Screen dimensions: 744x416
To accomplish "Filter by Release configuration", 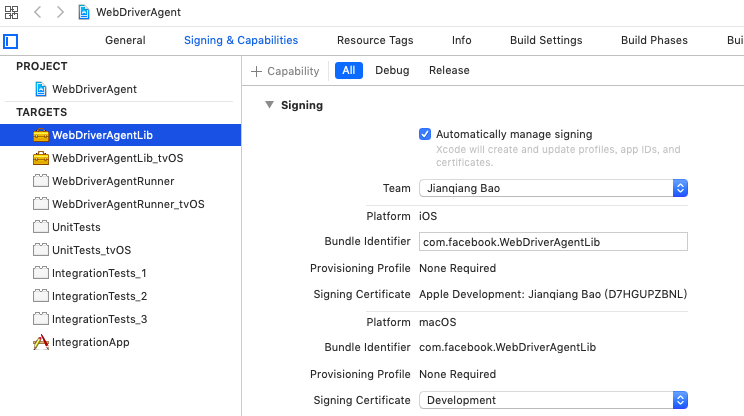I will (449, 71).
